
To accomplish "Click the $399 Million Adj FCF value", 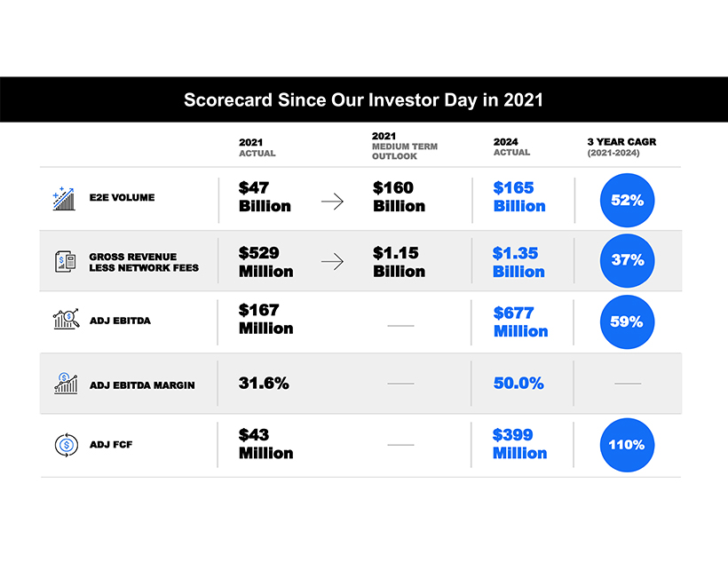I will pyautogui.click(x=519, y=444).
